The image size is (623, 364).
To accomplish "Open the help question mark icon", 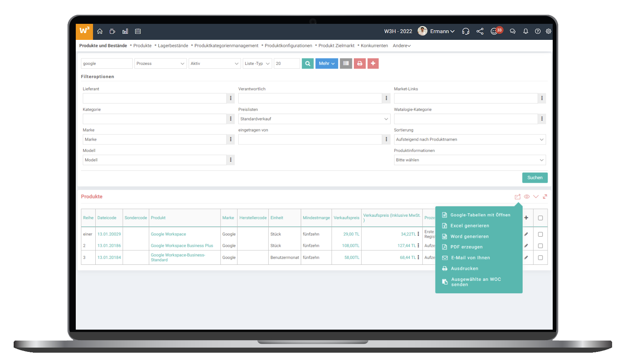I will [538, 31].
